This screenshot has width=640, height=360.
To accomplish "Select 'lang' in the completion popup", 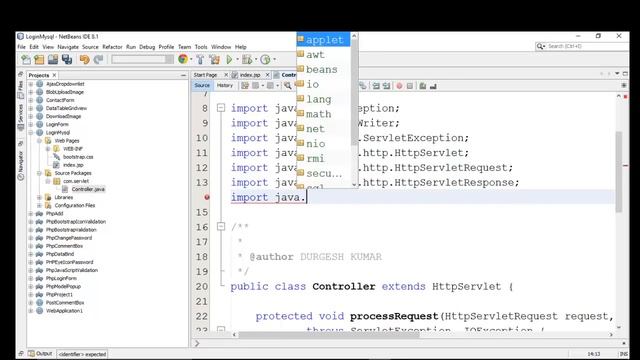I will point(323,99).
